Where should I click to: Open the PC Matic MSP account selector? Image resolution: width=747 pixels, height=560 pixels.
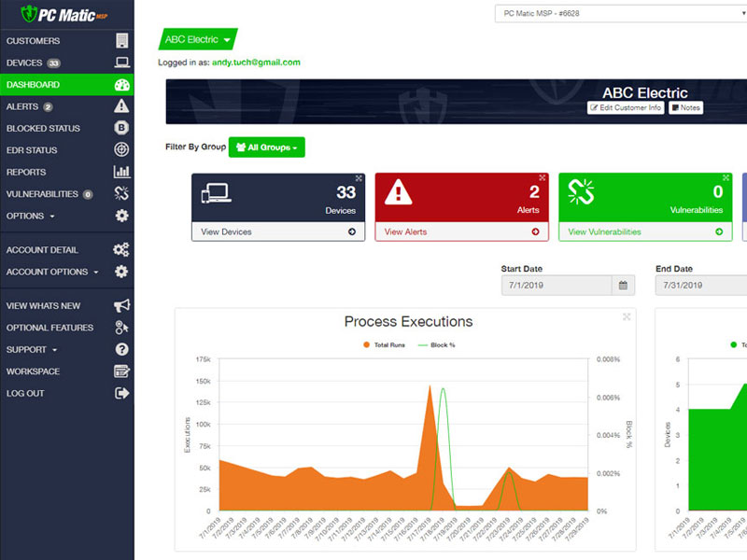point(621,13)
